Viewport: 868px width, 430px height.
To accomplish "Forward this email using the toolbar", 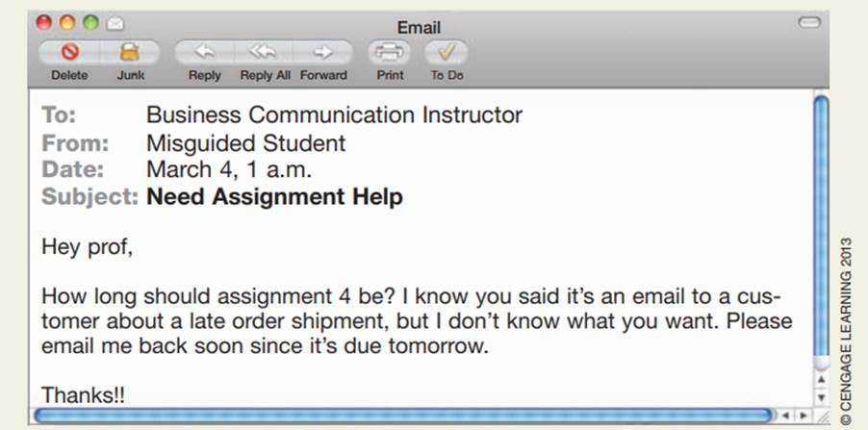I will coord(322,52).
